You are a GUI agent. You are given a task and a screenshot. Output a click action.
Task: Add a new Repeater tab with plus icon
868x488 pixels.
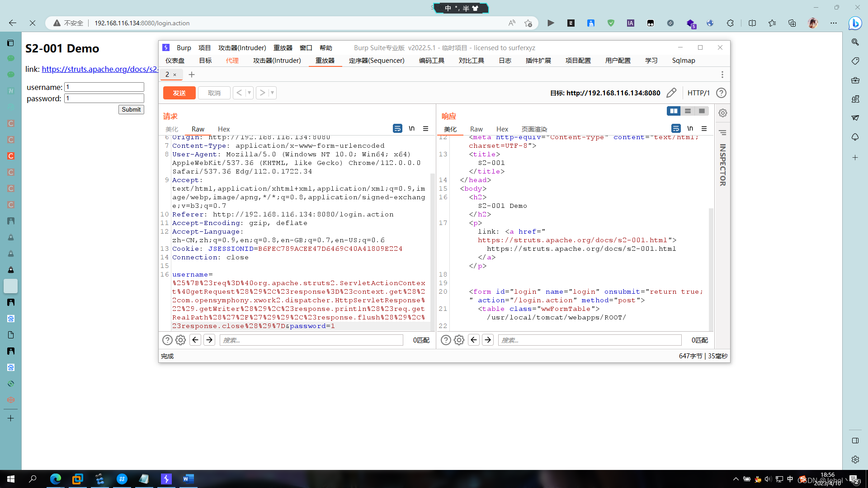coord(192,75)
